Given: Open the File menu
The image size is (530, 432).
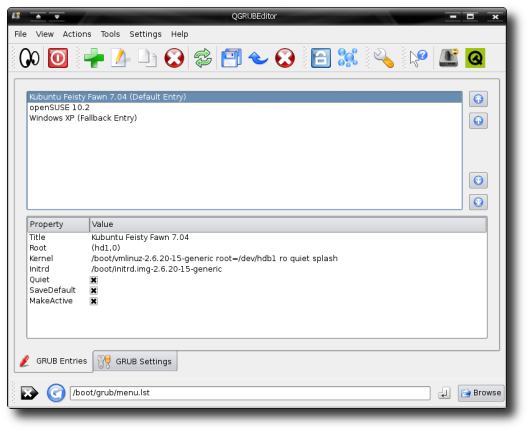Looking at the screenshot, I should 20,34.
